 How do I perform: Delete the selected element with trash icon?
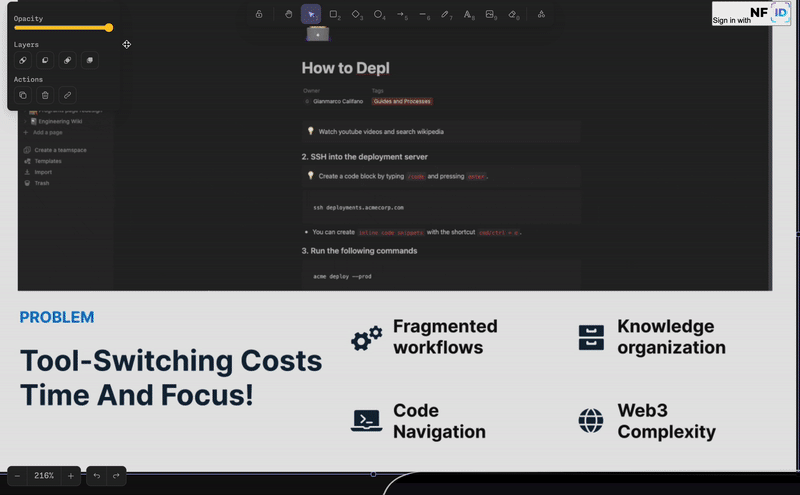coord(45,95)
